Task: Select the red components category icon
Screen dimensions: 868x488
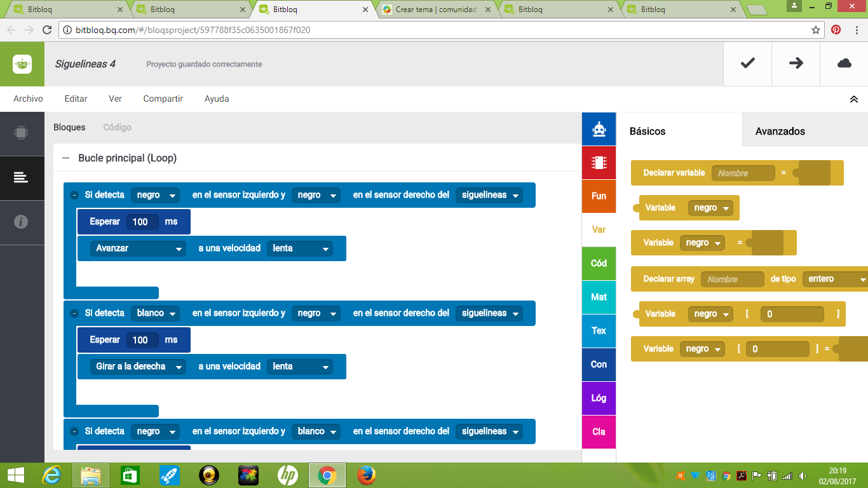Action: [599, 162]
